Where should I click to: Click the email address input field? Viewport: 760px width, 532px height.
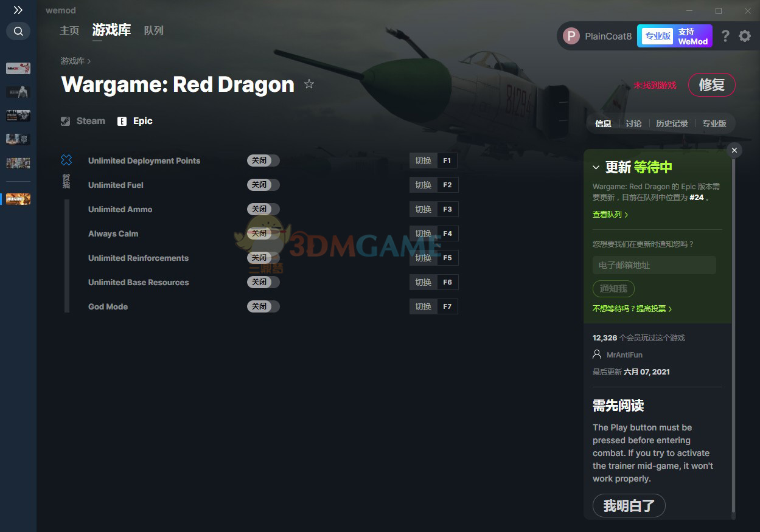(x=654, y=265)
